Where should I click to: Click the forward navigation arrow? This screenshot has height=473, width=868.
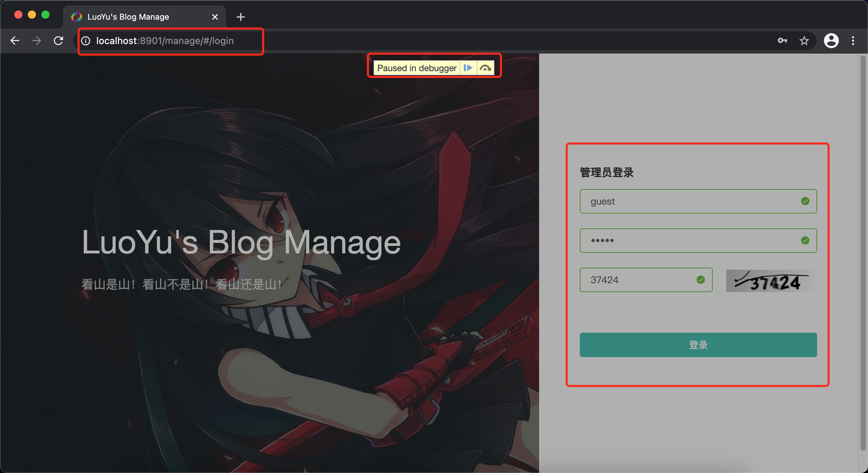point(37,41)
